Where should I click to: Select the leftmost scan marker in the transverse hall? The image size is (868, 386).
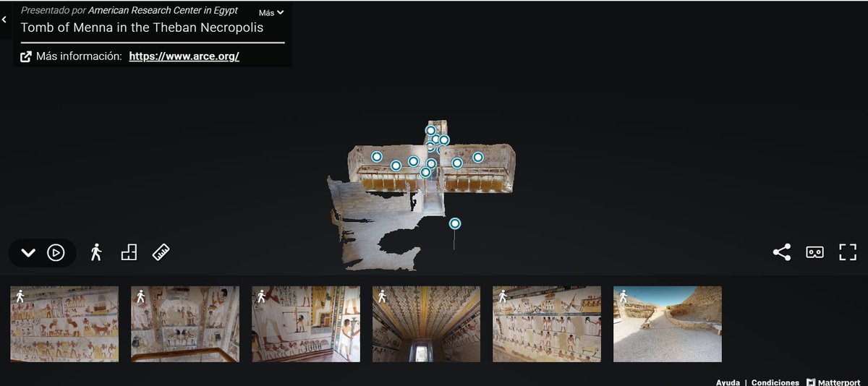click(377, 156)
